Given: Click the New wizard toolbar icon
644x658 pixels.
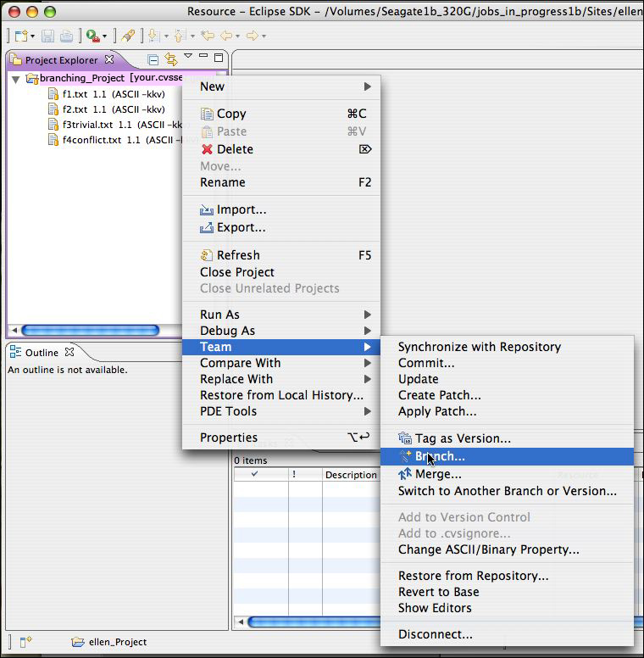Looking at the screenshot, I should pos(20,36).
